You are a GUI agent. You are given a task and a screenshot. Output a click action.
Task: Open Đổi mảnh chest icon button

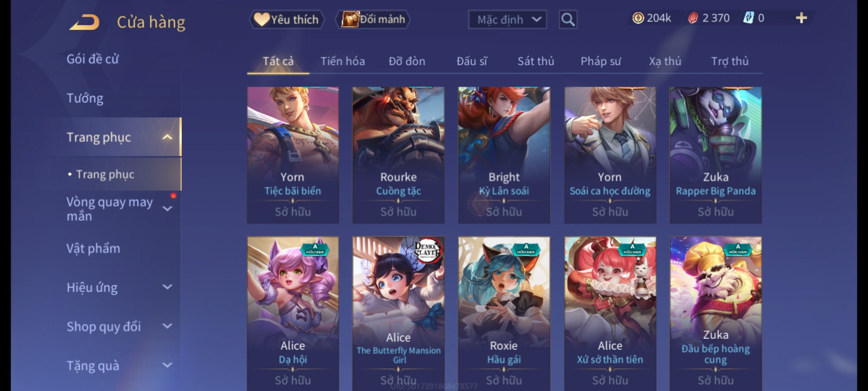(x=373, y=19)
